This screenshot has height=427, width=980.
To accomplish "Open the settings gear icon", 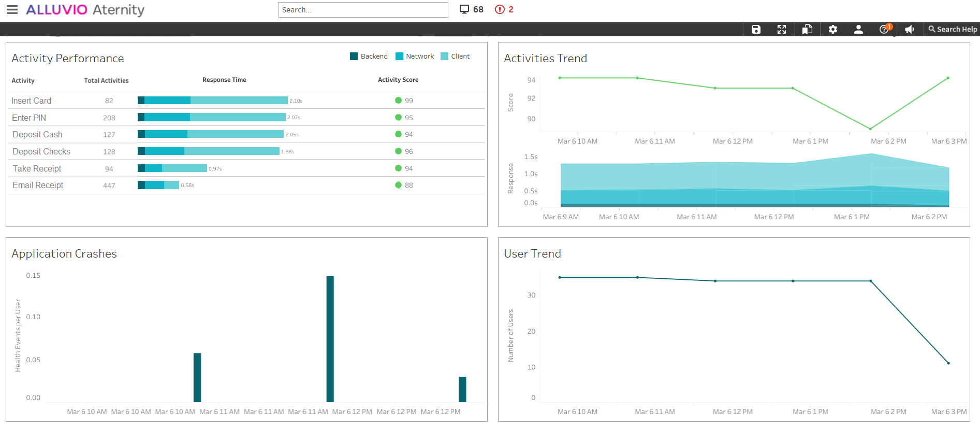I will point(832,30).
